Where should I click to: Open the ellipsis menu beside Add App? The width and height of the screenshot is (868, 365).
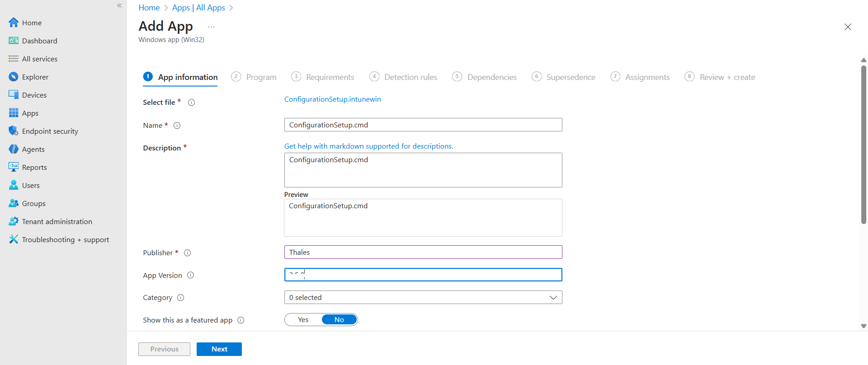tap(211, 27)
